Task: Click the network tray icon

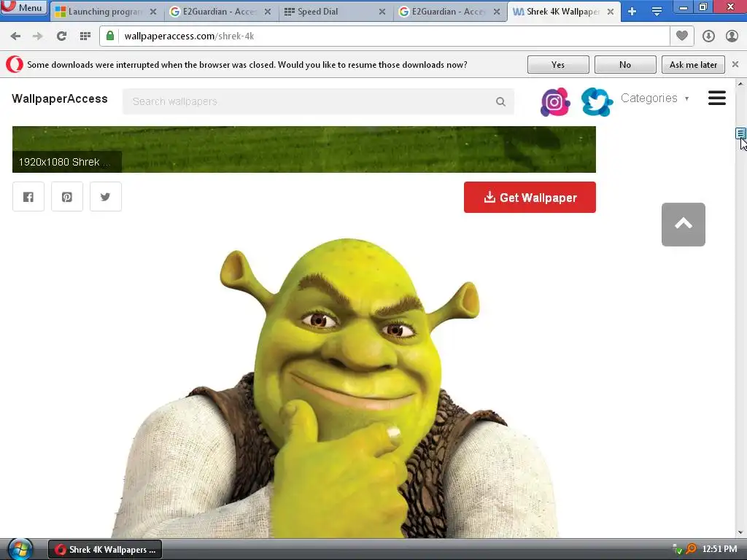Action: tap(677, 550)
